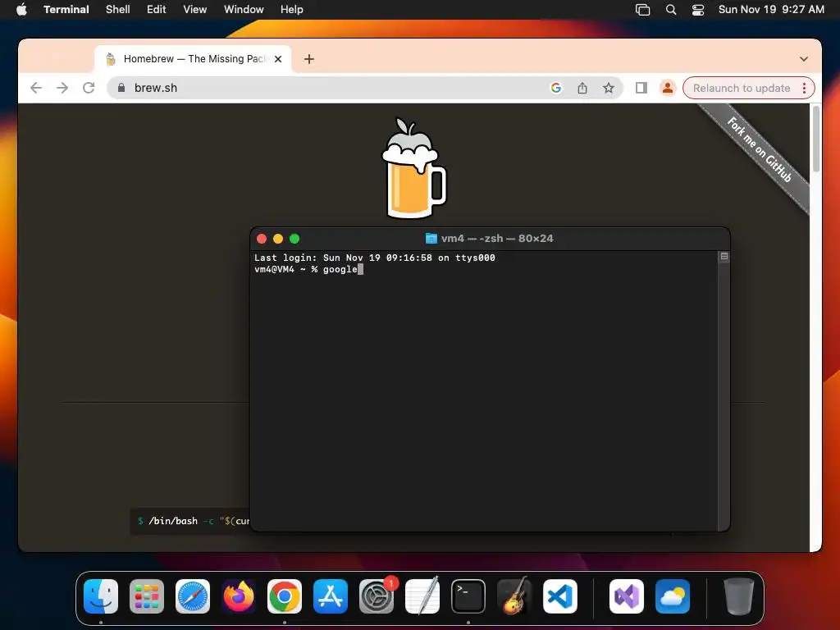Open Safari from the Dock
The height and width of the screenshot is (630, 840).
click(193, 596)
